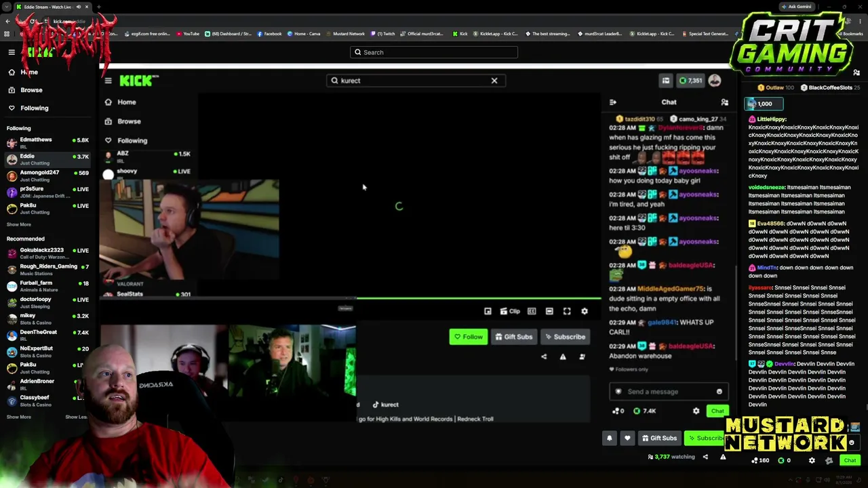
Task: Click the inner green Chat send button
Action: tap(717, 411)
